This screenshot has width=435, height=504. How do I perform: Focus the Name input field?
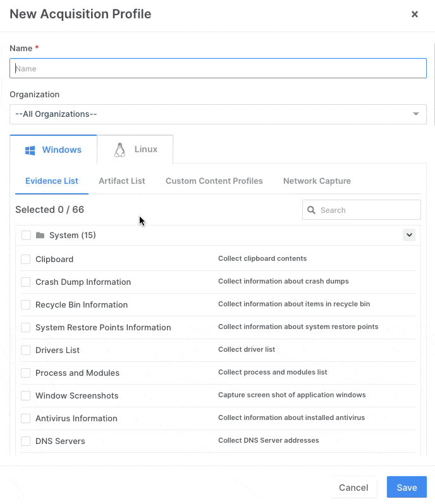point(218,69)
